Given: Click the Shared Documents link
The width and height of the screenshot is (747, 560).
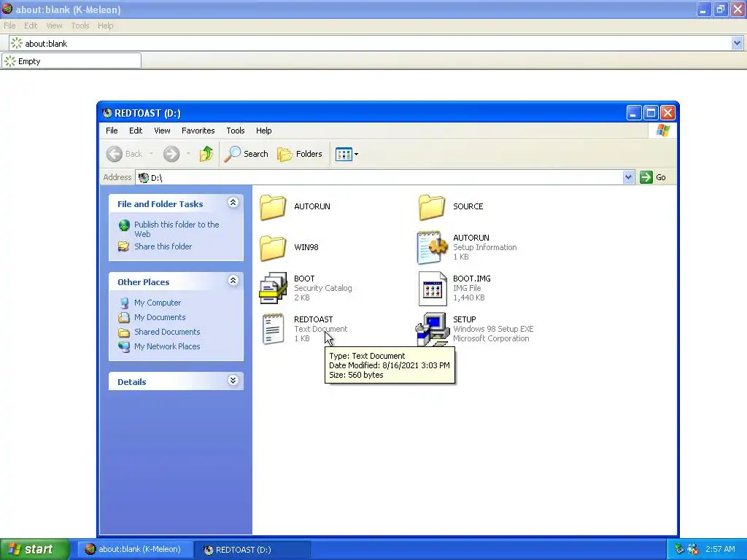Looking at the screenshot, I should point(167,332).
